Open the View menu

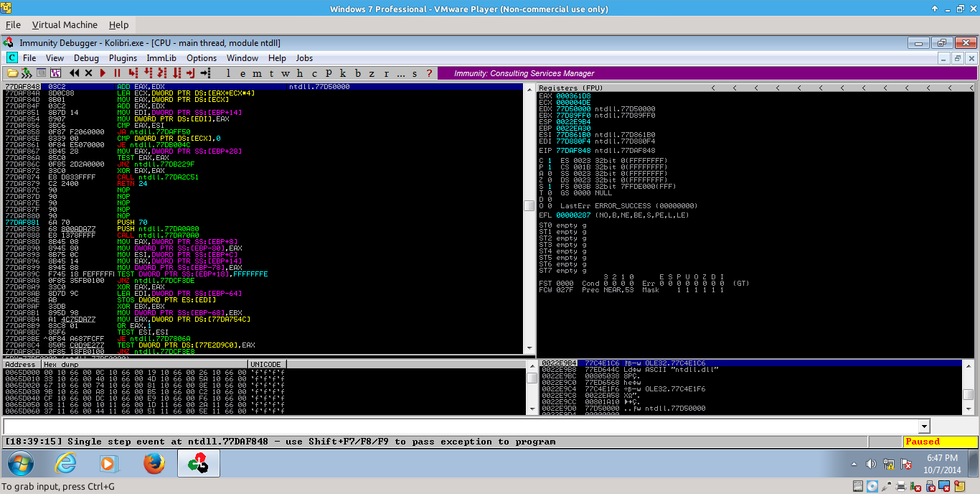coord(55,58)
